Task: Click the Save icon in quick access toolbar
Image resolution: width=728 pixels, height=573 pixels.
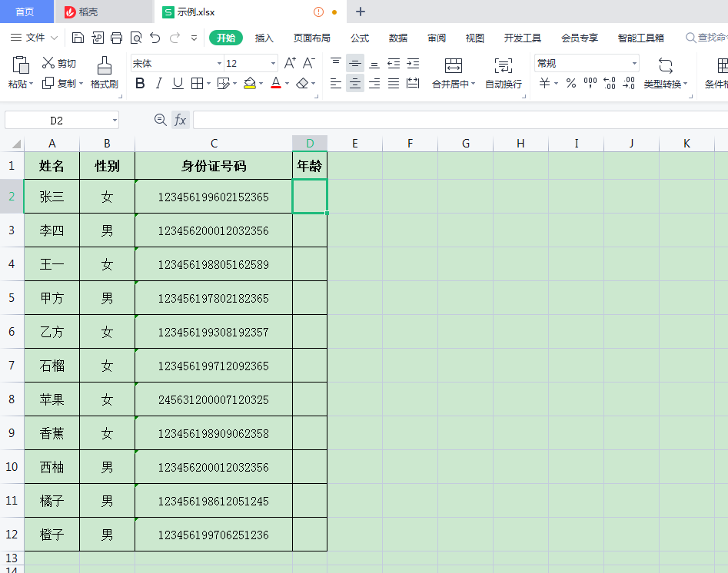Action: pos(78,38)
